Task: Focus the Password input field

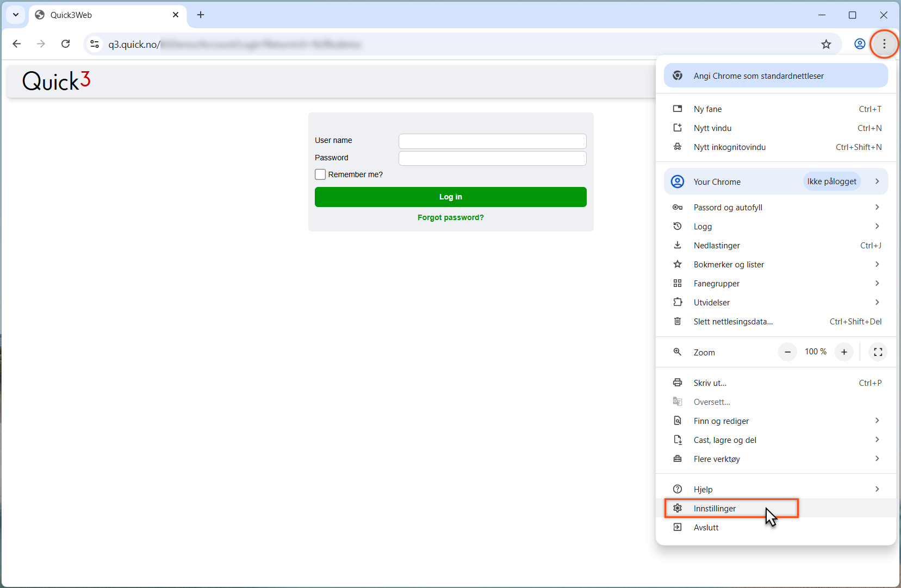Action: (492, 158)
